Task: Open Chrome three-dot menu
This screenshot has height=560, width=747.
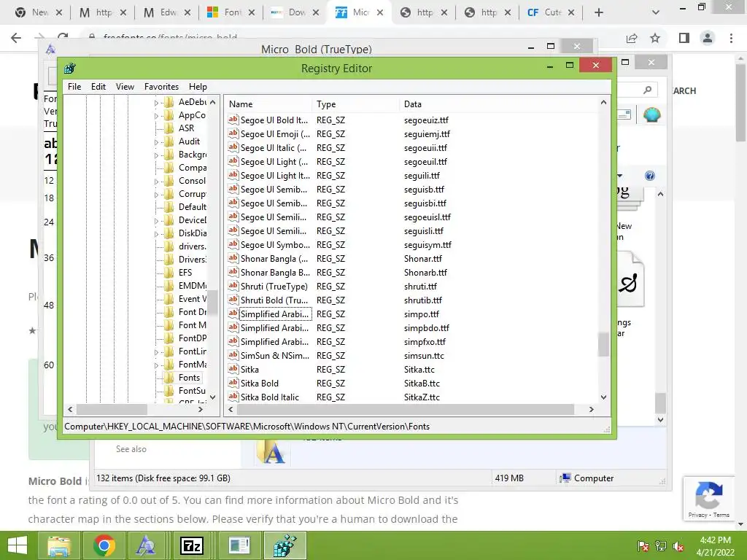Action: pos(731,38)
